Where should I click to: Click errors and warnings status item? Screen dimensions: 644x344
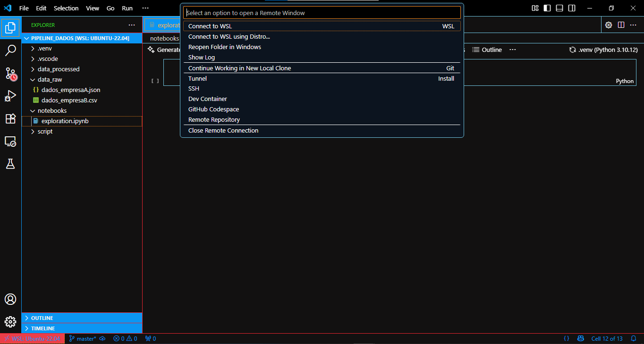(x=125, y=338)
